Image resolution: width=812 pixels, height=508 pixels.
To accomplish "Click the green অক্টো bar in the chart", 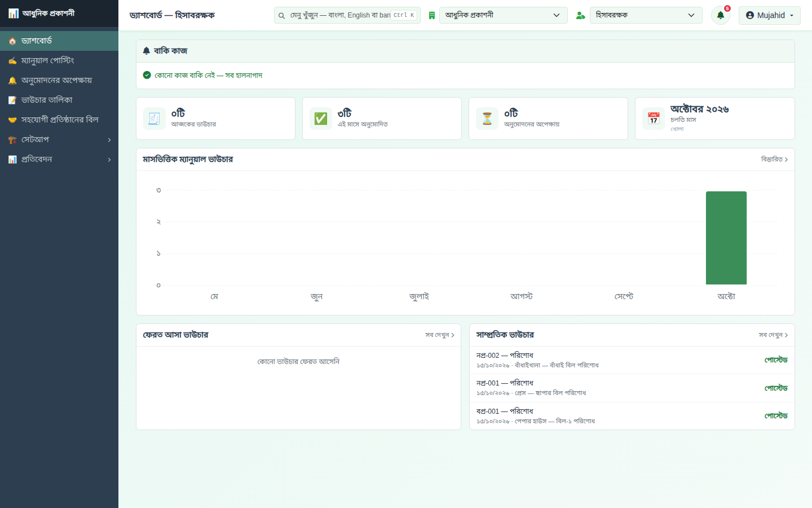I will [x=726, y=238].
